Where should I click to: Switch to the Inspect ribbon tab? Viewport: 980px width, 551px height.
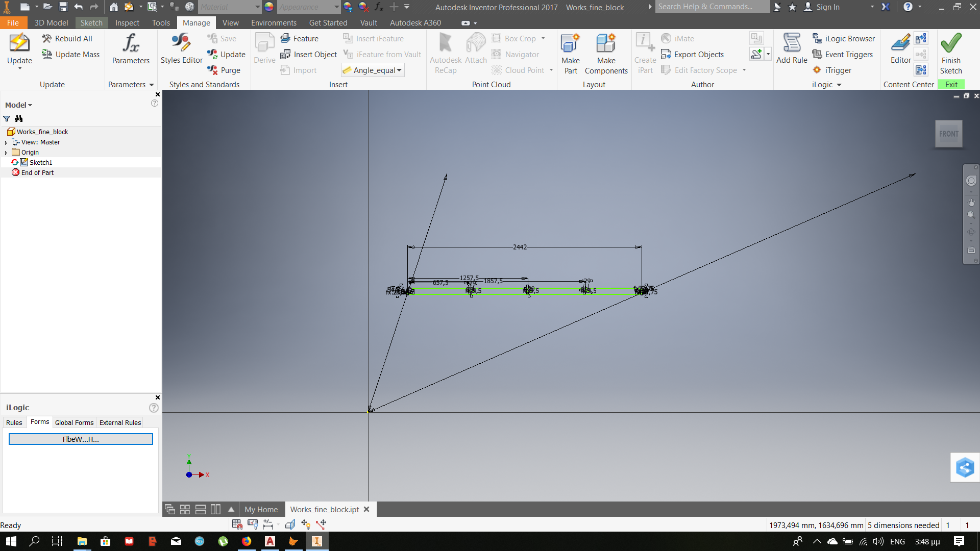pos(127,22)
